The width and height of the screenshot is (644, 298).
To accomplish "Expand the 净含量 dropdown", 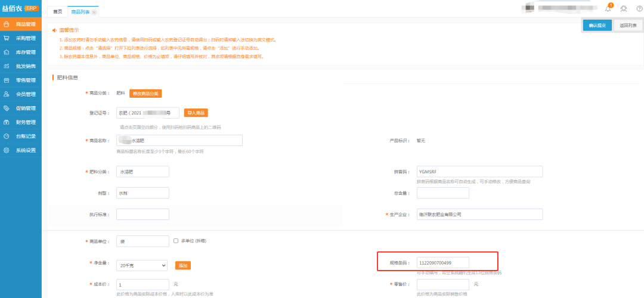I will pos(142,265).
